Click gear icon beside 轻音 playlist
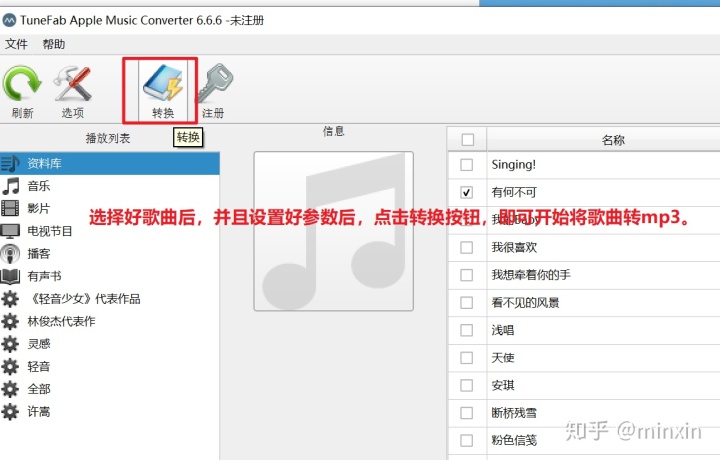 (x=10, y=366)
